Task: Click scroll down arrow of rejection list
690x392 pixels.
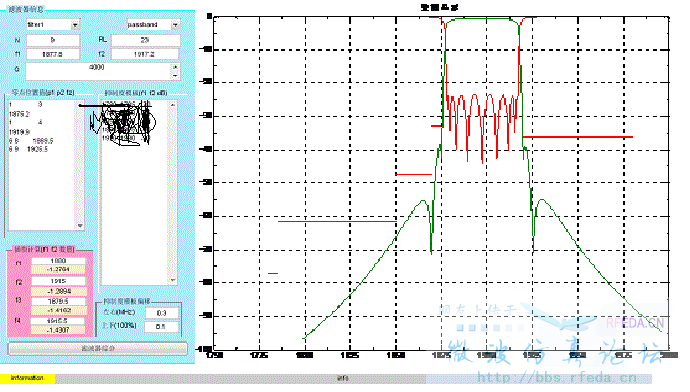Action: pyautogui.click(x=173, y=280)
